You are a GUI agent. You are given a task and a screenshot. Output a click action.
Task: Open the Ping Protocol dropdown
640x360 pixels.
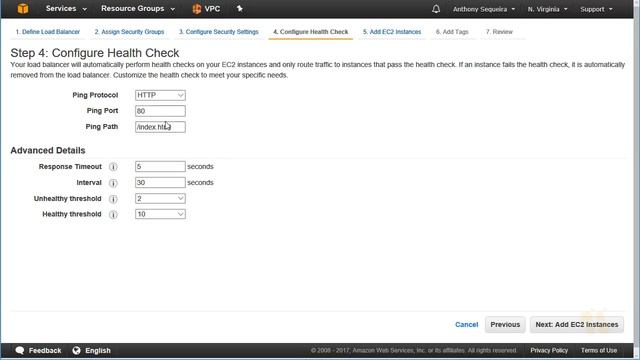click(160, 95)
